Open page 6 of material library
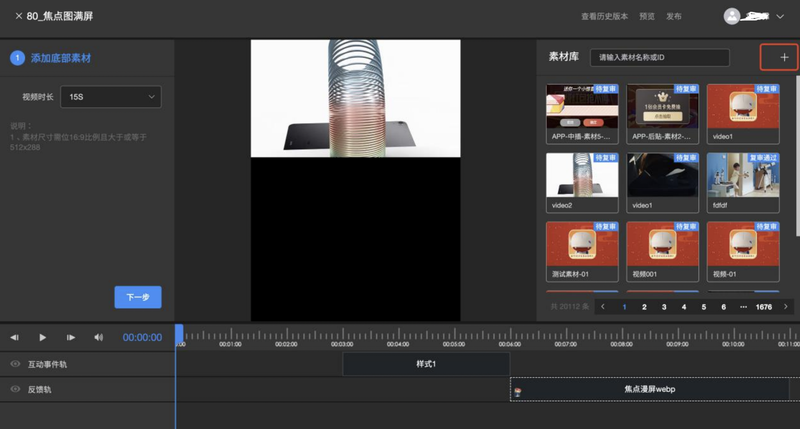 pos(723,307)
